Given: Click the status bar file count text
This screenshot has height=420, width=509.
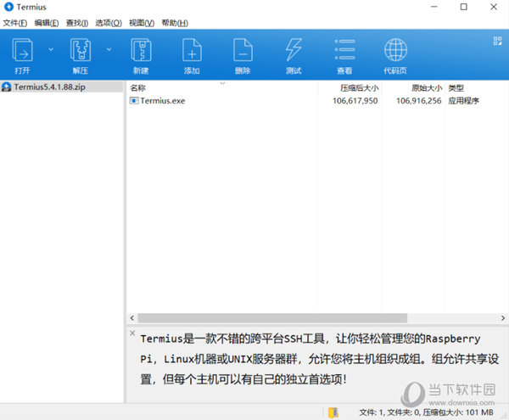Looking at the screenshot, I should (426, 412).
